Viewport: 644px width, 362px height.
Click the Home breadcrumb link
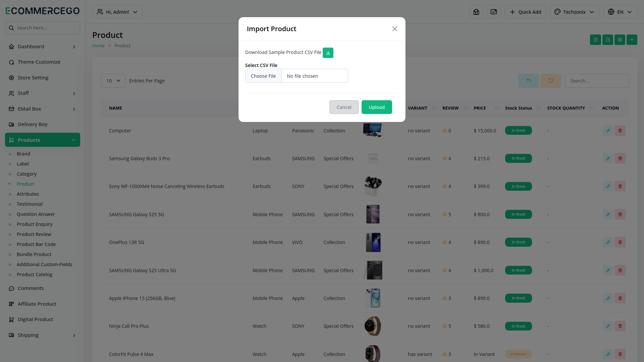coord(98,46)
